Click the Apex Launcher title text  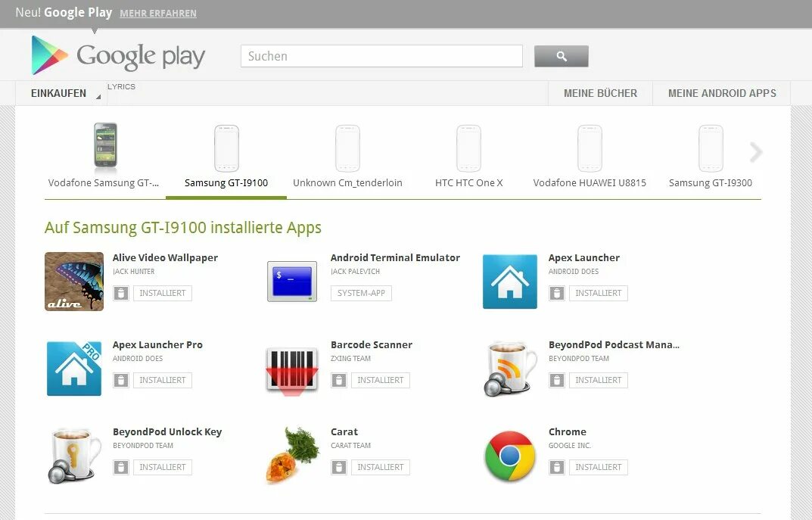584,258
